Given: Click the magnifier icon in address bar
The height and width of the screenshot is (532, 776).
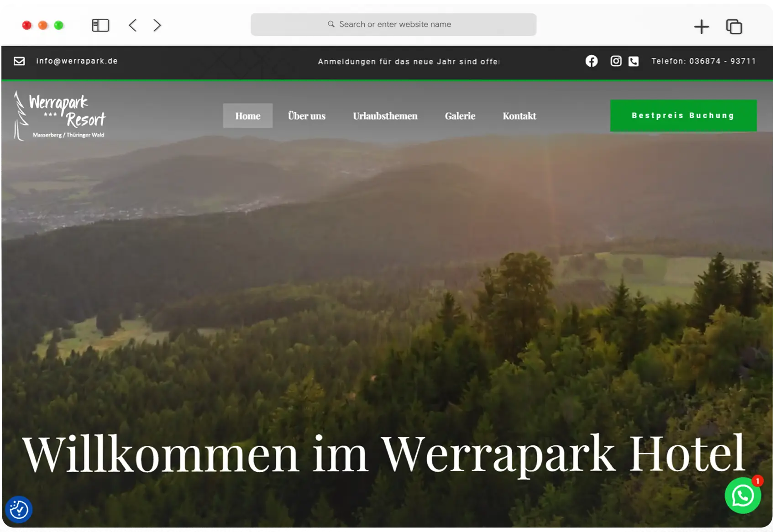Looking at the screenshot, I should click(x=331, y=24).
